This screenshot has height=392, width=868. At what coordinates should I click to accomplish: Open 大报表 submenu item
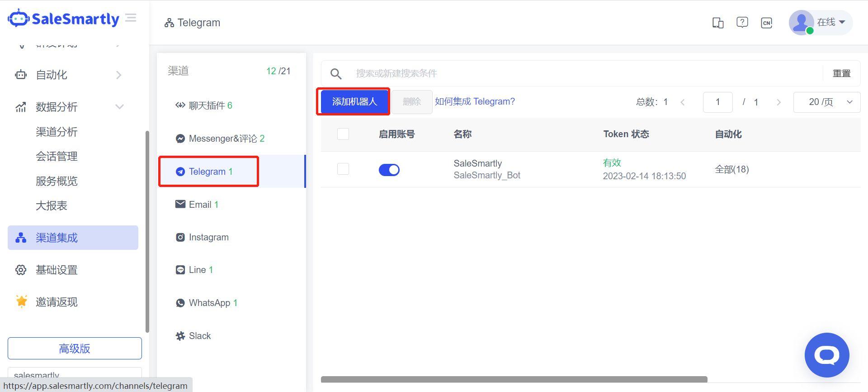coord(52,206)
